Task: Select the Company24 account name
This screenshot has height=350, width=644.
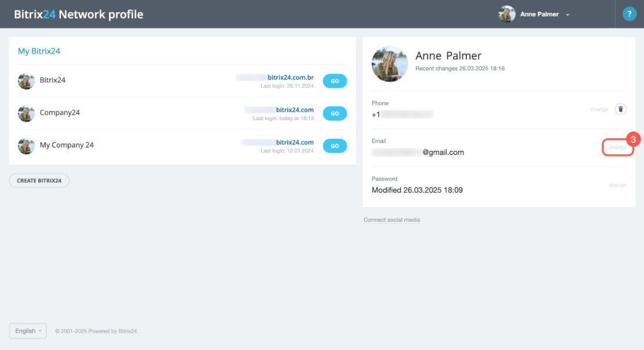Action: (60, 113)
